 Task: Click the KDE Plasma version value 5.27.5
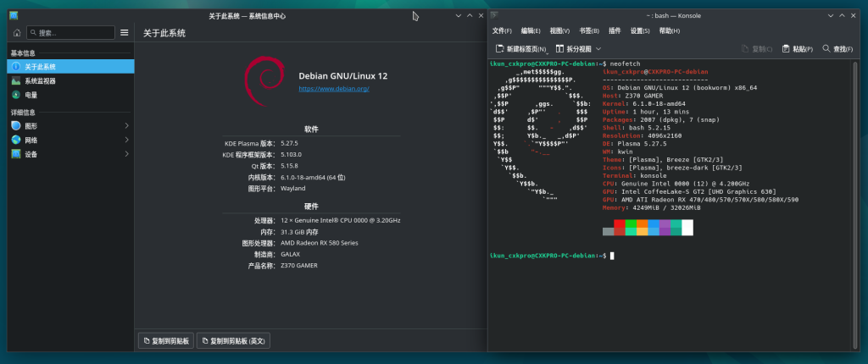point(289,143)
